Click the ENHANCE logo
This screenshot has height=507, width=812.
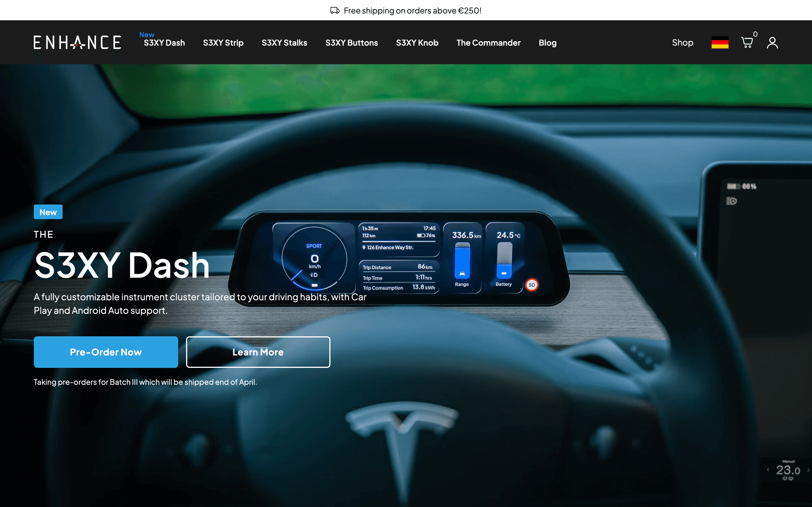[77, 42]
